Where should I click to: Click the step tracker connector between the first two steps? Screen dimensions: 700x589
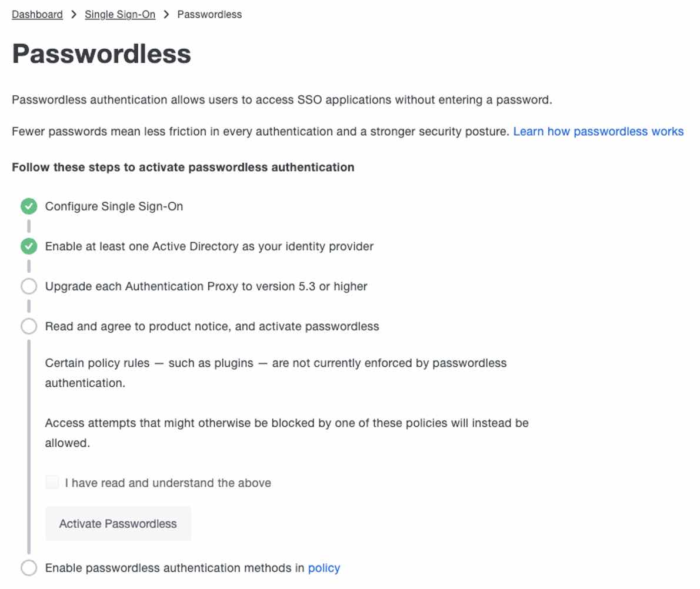(x=28, y=226)
